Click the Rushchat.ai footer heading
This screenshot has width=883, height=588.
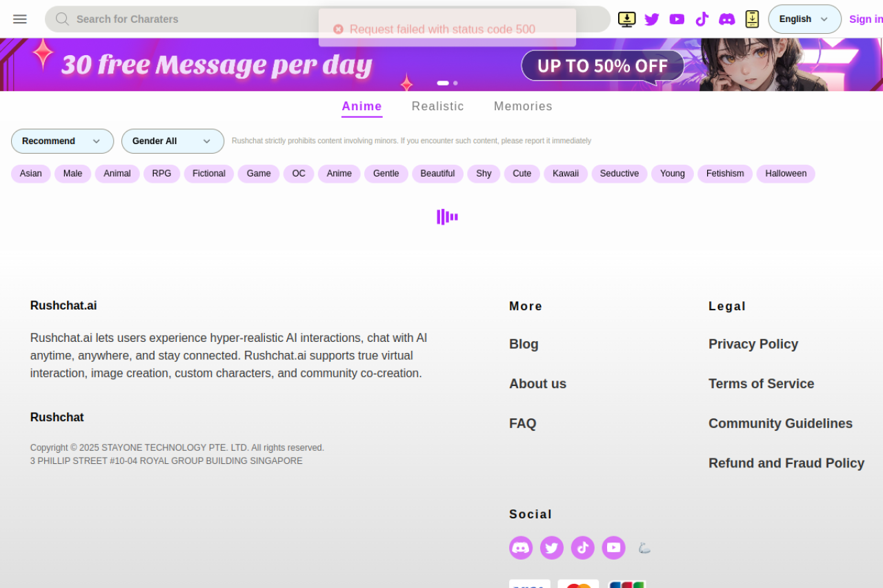[x=63, y=305]
